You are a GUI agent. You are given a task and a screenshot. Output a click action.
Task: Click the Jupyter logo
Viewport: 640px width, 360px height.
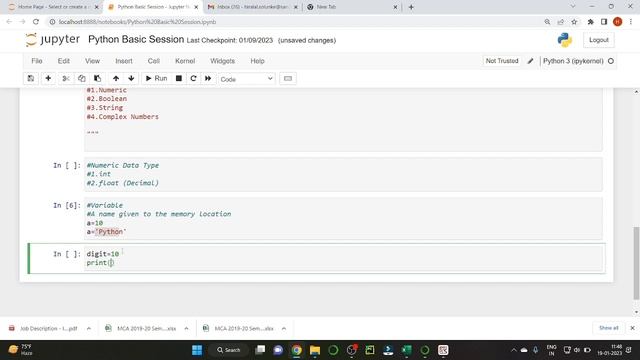coord(53,40)
